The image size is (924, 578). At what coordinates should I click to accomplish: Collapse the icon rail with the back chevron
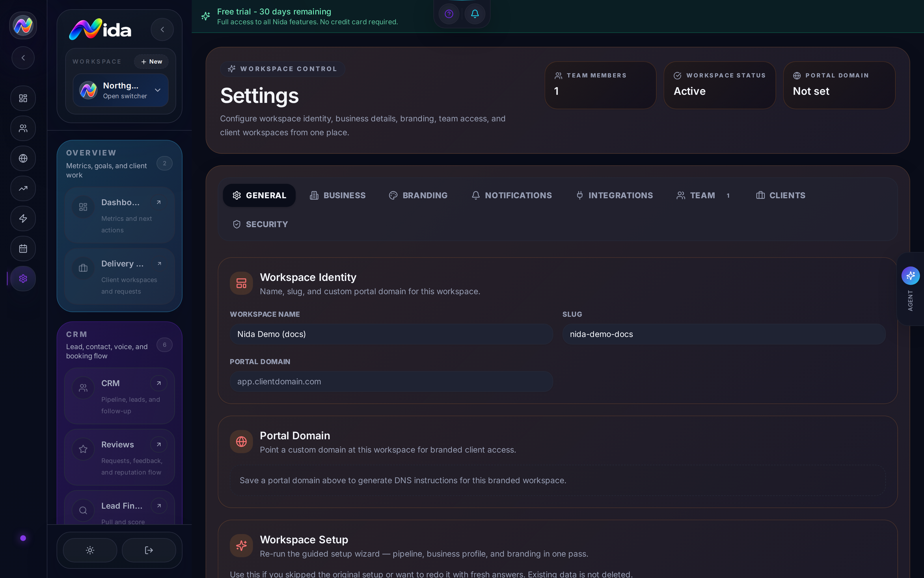point(23,58)
